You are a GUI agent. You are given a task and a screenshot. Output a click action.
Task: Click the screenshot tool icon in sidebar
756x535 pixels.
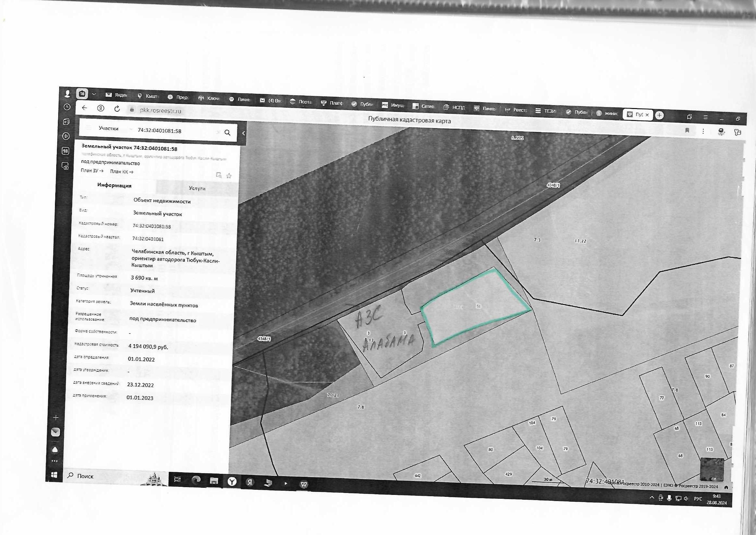[66, 166]
